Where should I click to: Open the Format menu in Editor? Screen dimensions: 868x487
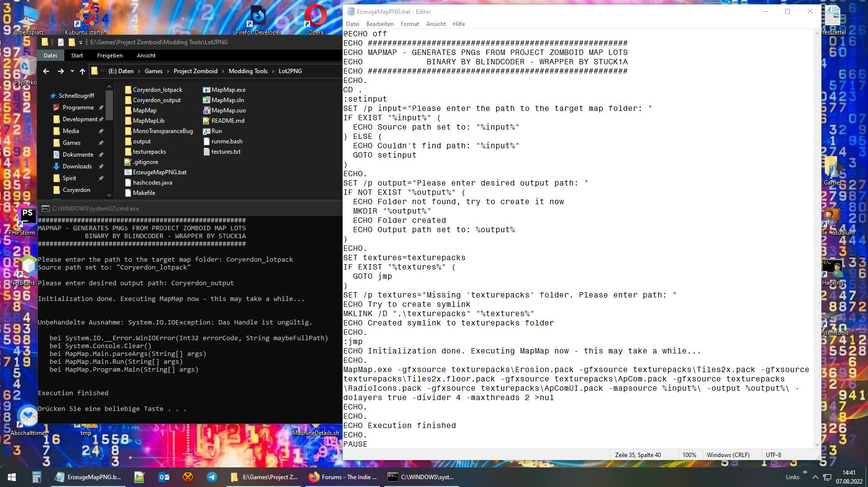click(x=409, y=24)
